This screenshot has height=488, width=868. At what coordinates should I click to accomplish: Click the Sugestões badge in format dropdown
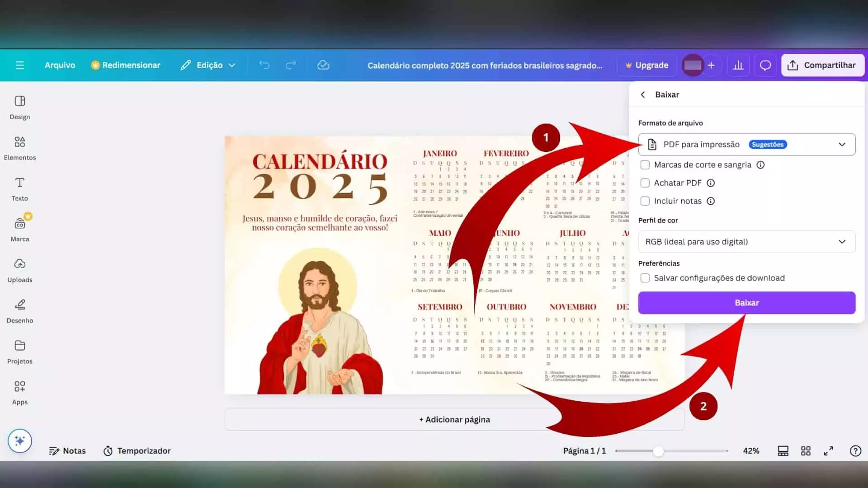(768, 145)
